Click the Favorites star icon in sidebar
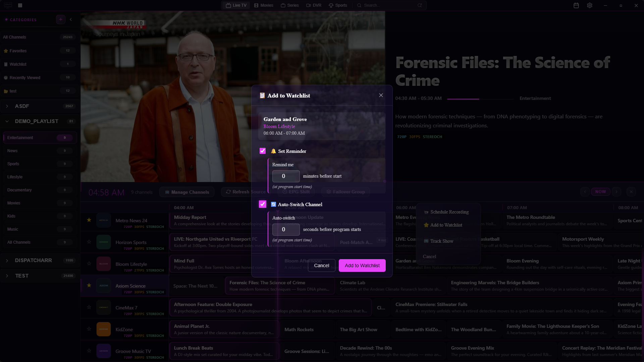 [6, 51]
